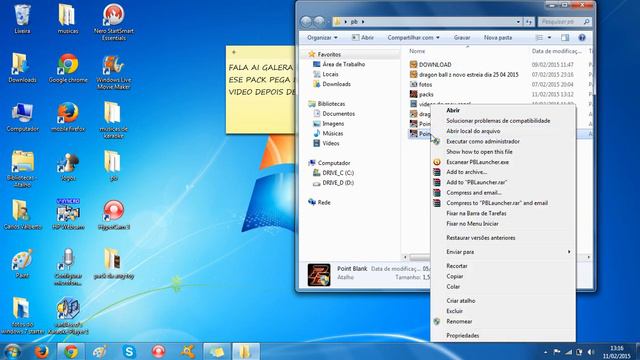Click Nova pasta in the toolbar
The width and height of the screenshot is (640, 360).
498,38
